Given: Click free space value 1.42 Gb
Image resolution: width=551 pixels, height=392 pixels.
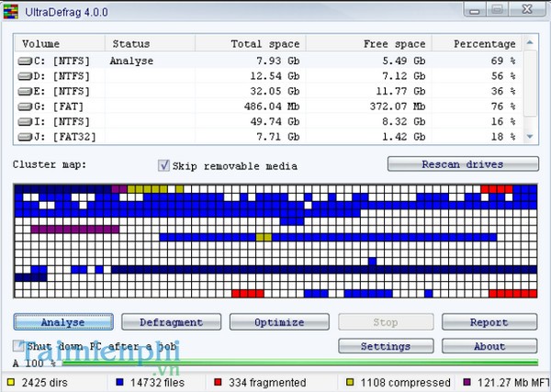Looking at the screenshot, I should (404, 137).
